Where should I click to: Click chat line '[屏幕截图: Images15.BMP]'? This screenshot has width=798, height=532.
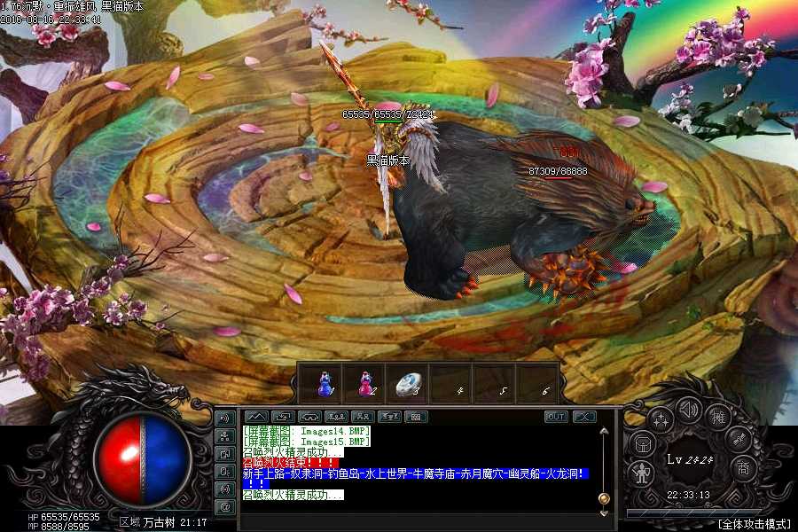point(306,442)
